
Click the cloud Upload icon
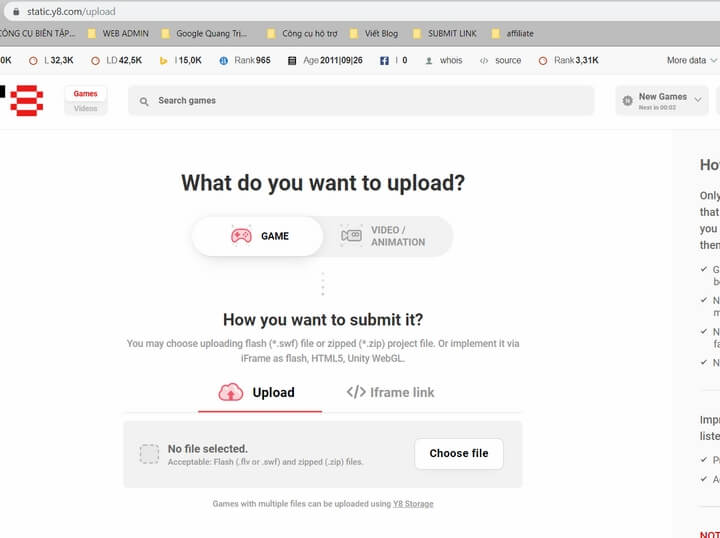[231, 392]
